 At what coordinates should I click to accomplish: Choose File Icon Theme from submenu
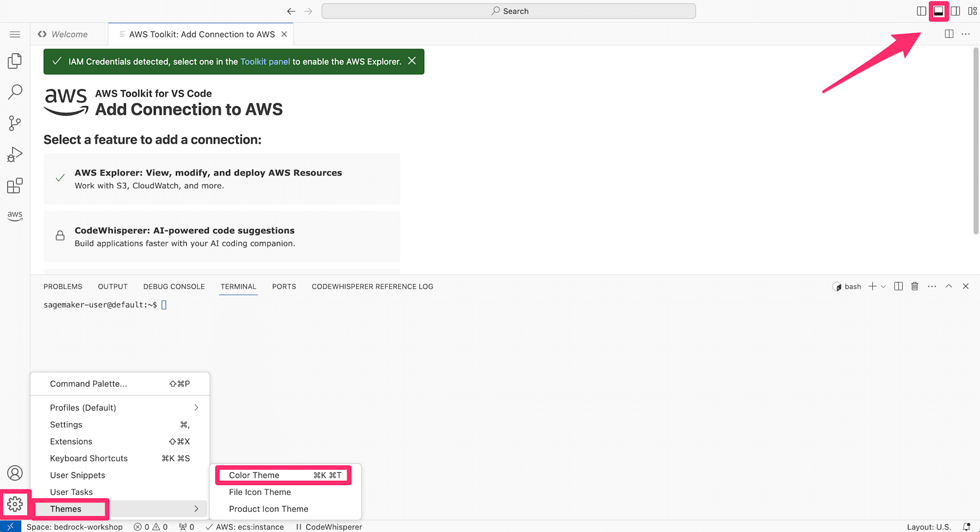pos(285,492)
